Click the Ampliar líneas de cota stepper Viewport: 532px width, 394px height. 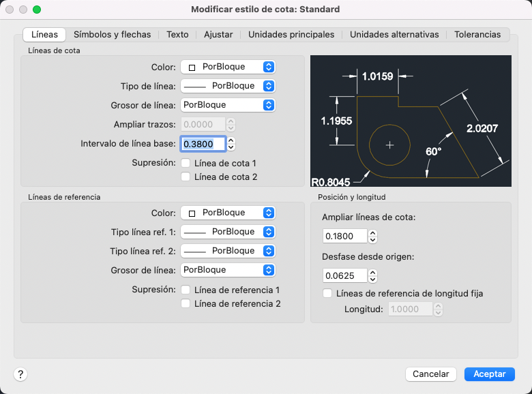[372, 237]
